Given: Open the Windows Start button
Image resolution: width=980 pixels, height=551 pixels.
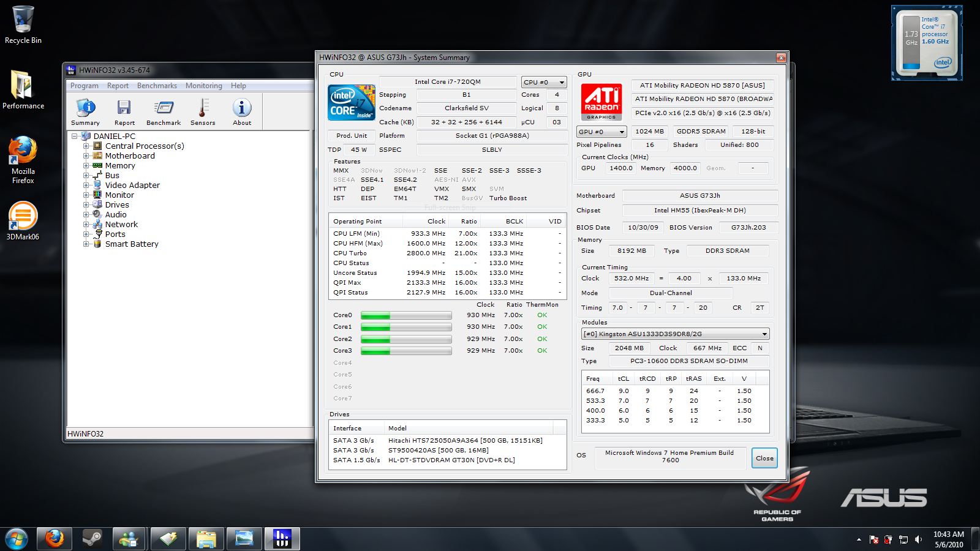Looking at the screenshot, I should [x=16, y=539].
